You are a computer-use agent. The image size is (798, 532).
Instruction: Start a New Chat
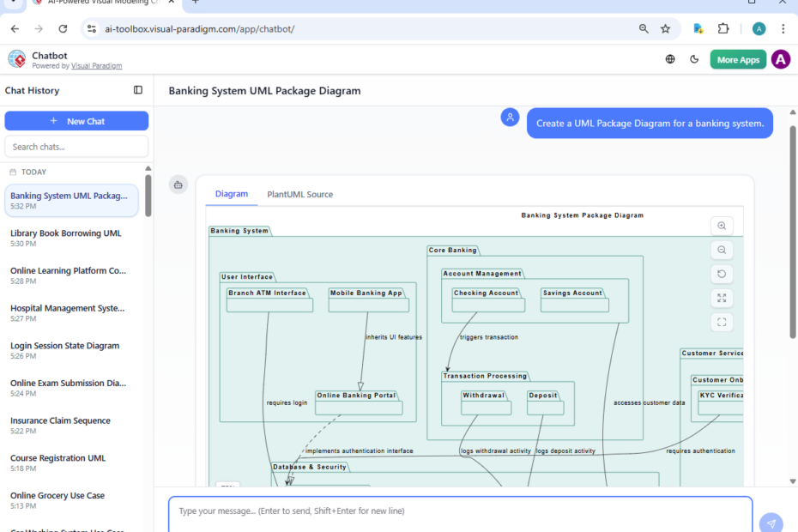point(76,120)
